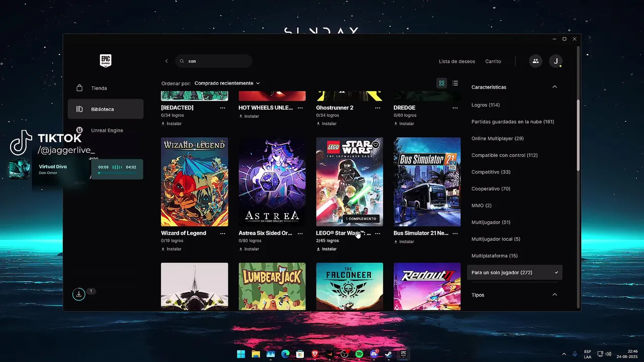Open The Falconeer cover
The width and height of the screenshot is (644, 362).
pos(350,286)
